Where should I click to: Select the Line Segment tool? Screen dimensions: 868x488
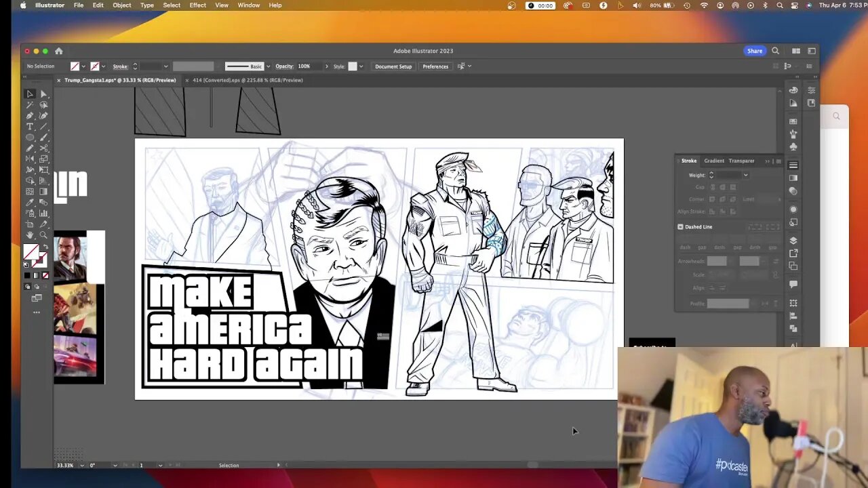[43, 127]
